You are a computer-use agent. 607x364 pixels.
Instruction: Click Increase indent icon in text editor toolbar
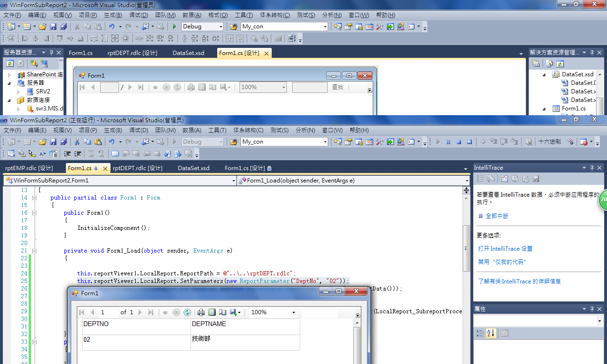(x=77, y=154)
